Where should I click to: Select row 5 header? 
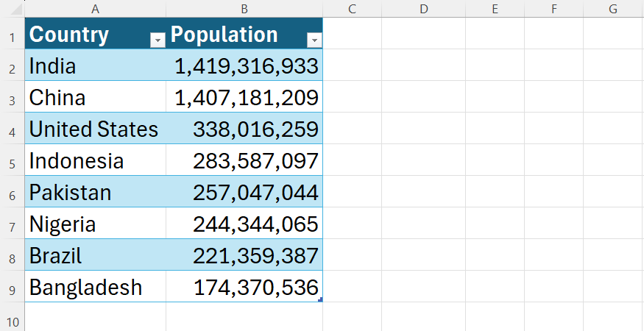click(13, 160)
